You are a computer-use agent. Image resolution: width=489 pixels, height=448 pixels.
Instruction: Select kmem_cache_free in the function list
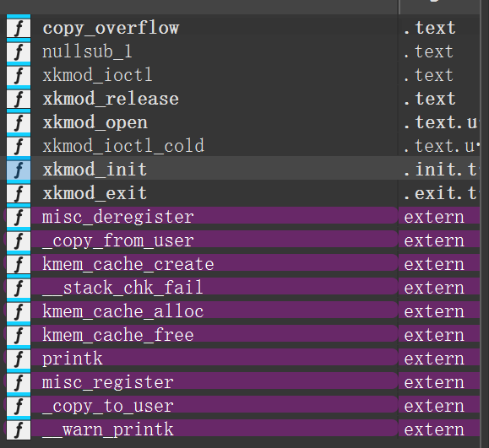pos(118,335)
